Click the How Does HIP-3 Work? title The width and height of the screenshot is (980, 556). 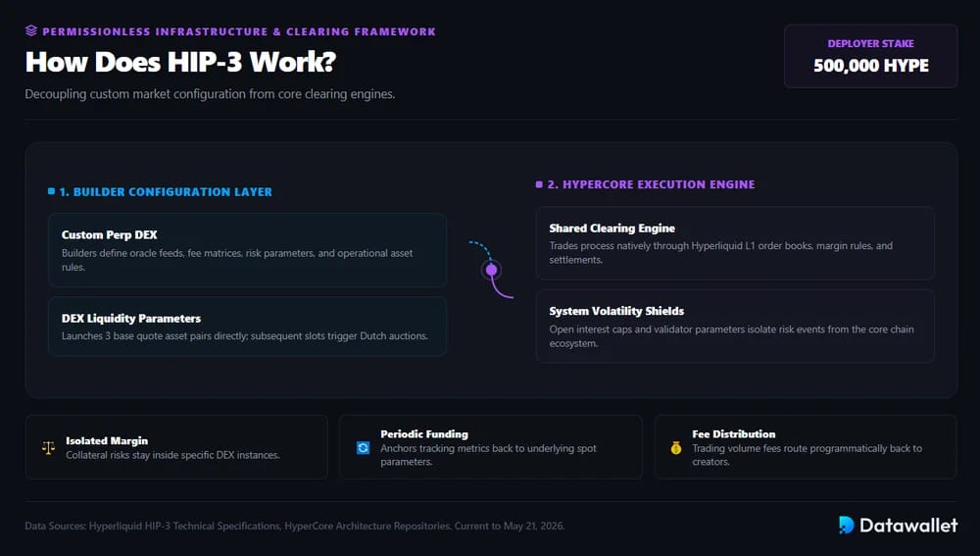tap(180, 62)
